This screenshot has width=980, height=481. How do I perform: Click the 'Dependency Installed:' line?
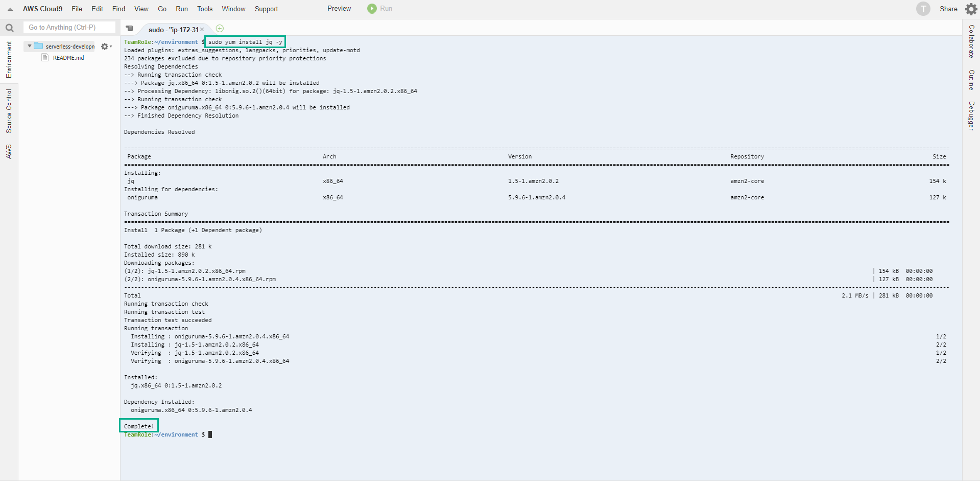159,402
